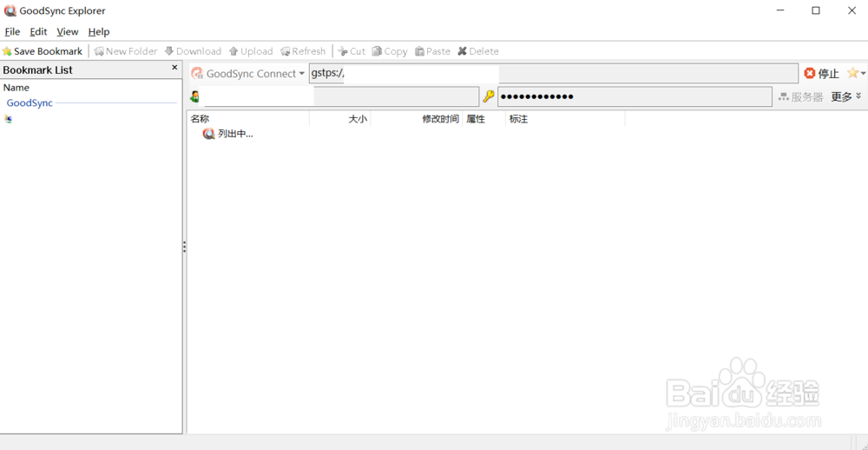Click the username input field
Screen dimensions: 868x450
[x=341, y=96]
